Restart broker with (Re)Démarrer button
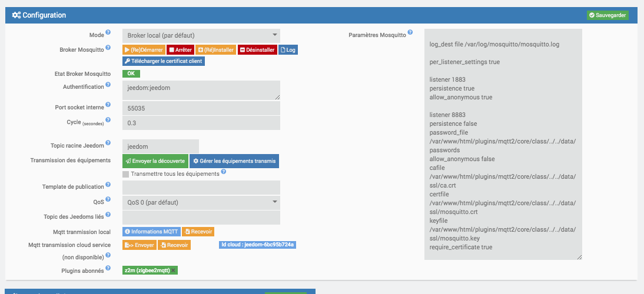The image size is (644, 294). 144,50
